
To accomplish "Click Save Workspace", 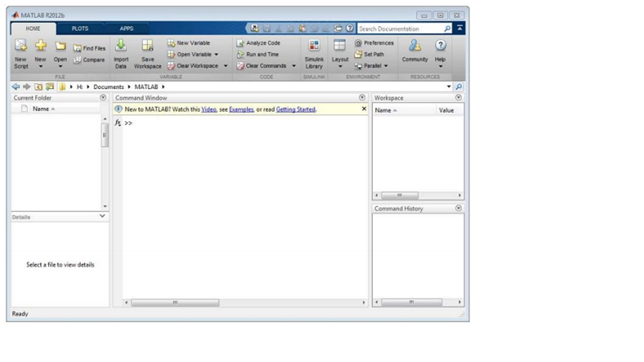I will pyautogui.click(x=148, y=54).
